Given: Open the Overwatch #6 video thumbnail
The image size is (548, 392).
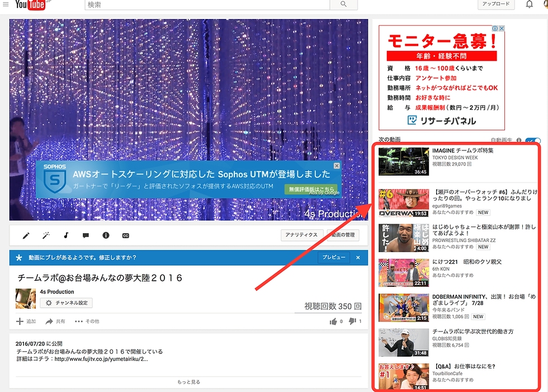Looking at the screenshot, I should pyautogui.click(x=404, y=203).
